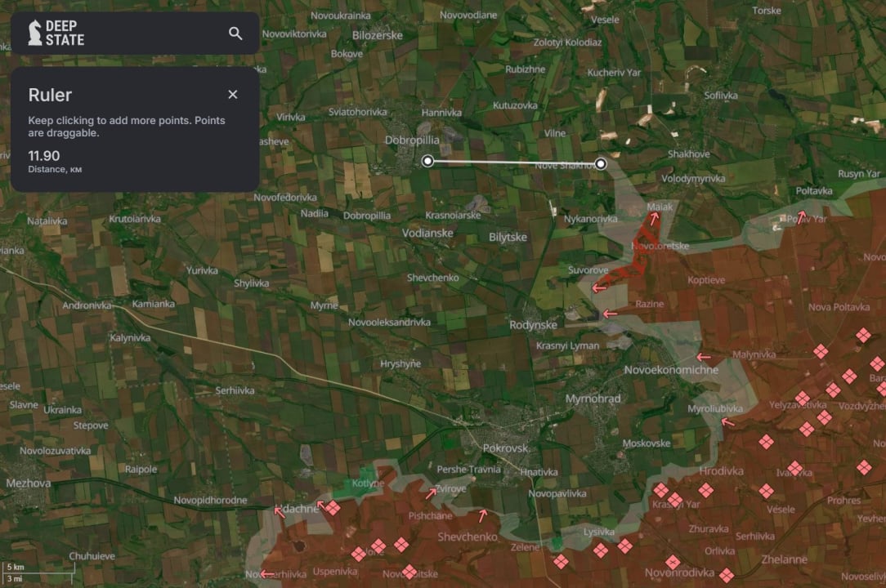The image size is (886, 588).
Task: Click the attack arrow near Poltavka Yar
Action: pos(801,217)
